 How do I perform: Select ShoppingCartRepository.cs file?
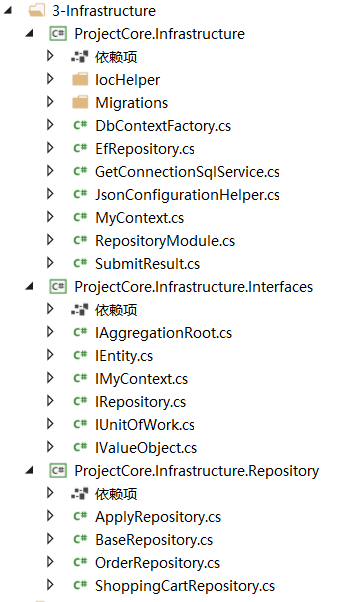pyautogui.click(x=185, y=586)
